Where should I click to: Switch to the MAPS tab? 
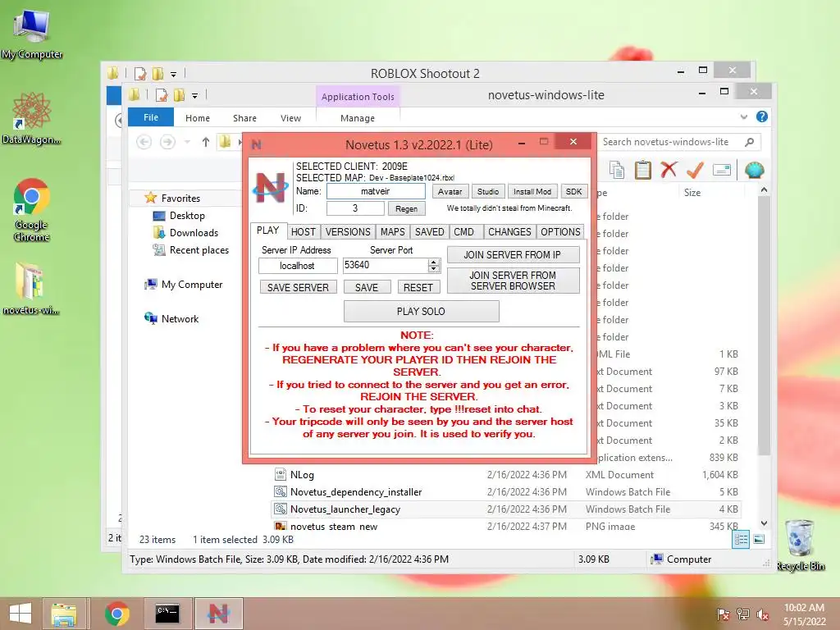click(x=393, y=232)
